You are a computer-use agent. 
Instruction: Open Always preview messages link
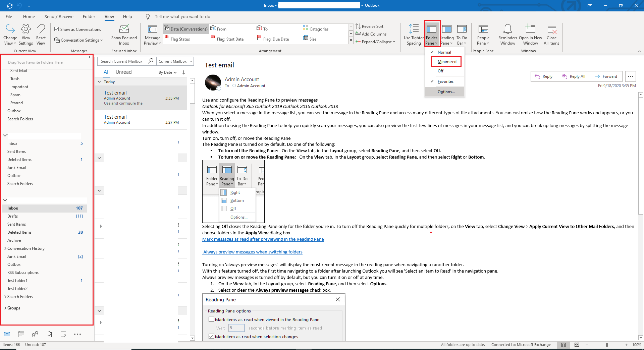point(253,252)
